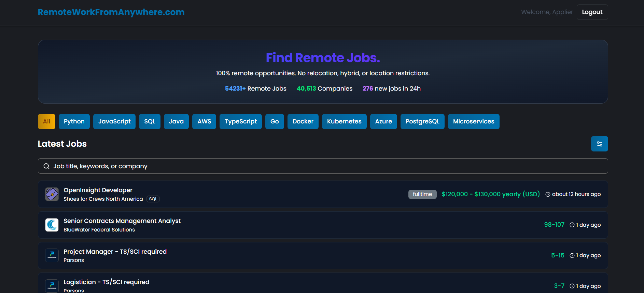This screenshot has height=293, width=644.
Task: Click clock icon on Project Manager row
Action: (x=572, y=255)
